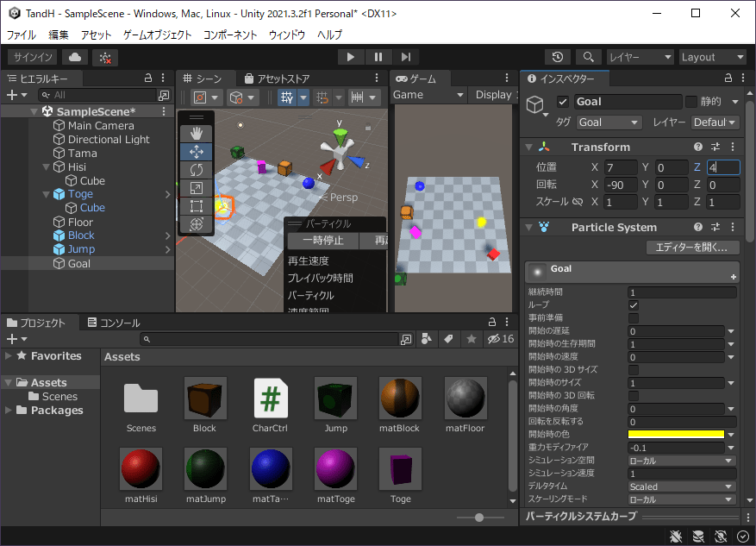Viewport: 756px width, 546px height.
Task: Select the Scale tool in scene toolbar
Action: (x=196, y=187)
